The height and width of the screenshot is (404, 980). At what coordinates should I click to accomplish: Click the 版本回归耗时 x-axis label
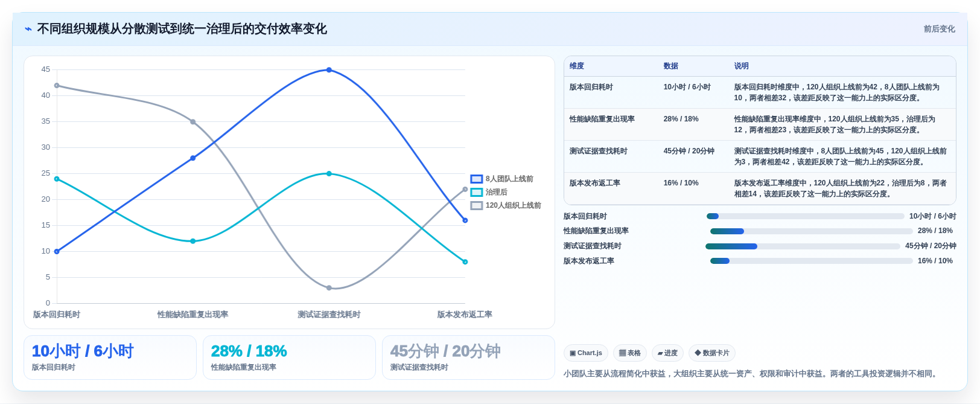57,315
